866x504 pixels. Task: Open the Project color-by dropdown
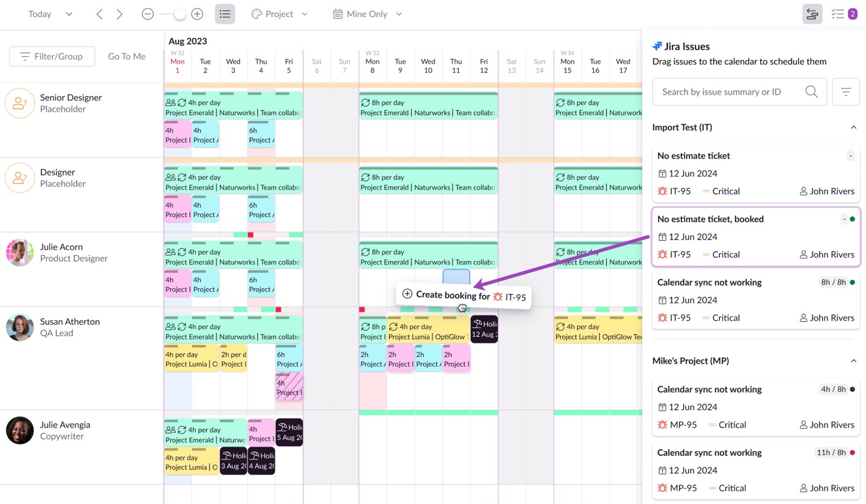(x=279, y=14)
